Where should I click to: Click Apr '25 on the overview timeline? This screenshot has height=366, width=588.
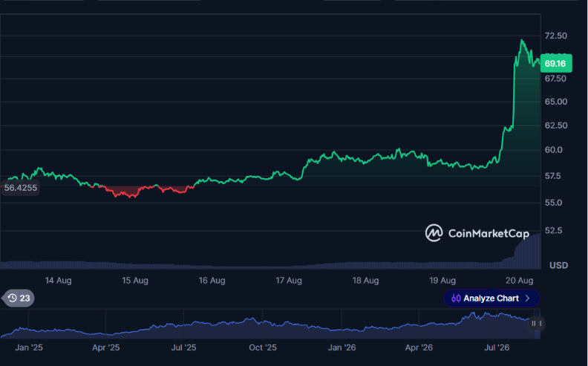[106, 347]
